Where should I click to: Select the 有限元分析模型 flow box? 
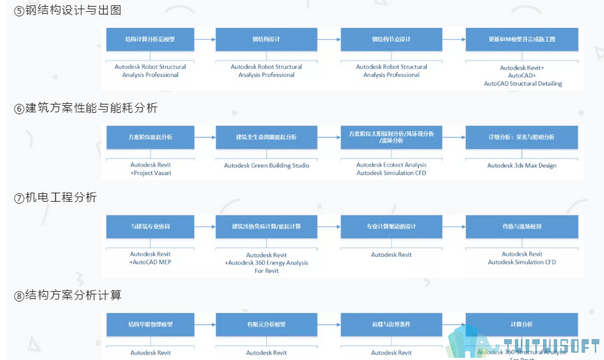click(x=266, y=324)
